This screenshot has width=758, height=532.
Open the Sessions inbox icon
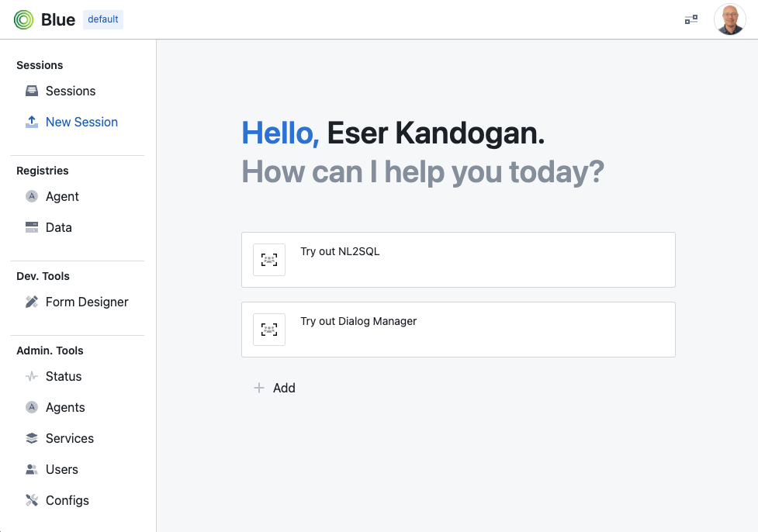point(32,91)
